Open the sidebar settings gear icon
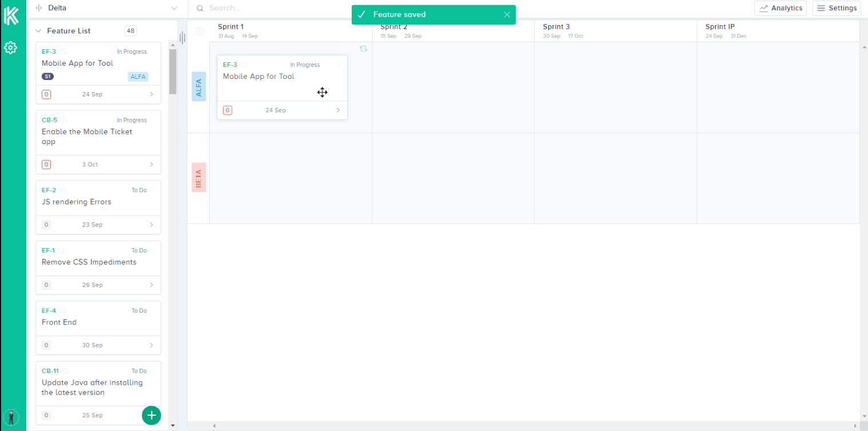Screen dimensions: 868x431 click(10, 47)
